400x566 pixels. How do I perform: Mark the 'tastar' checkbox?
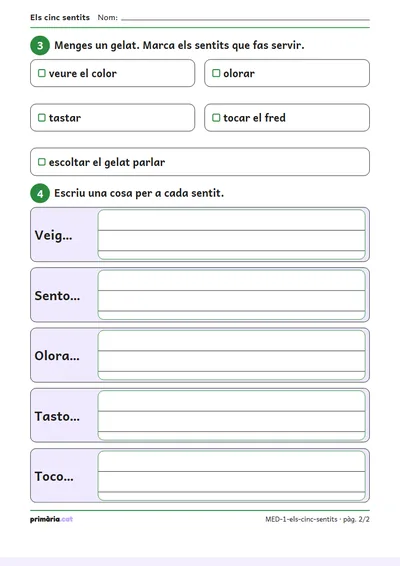click(x=42, y=118)
